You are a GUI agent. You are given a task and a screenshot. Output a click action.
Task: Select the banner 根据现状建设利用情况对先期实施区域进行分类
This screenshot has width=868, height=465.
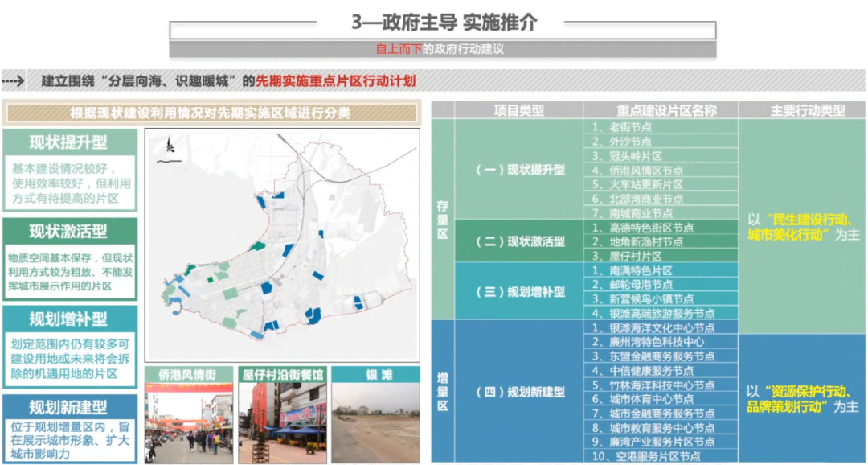click(211, 113)
